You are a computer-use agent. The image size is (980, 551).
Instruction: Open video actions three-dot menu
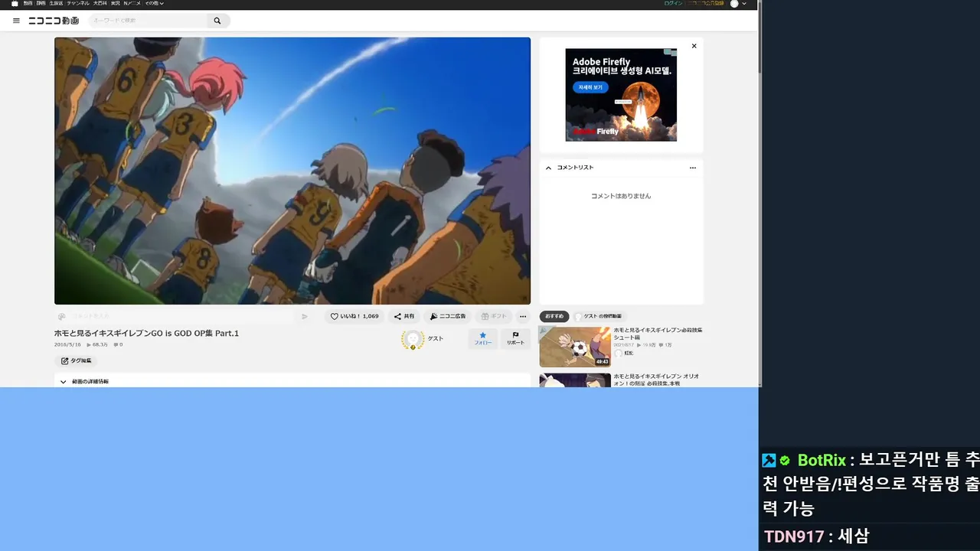coord(523,316)
